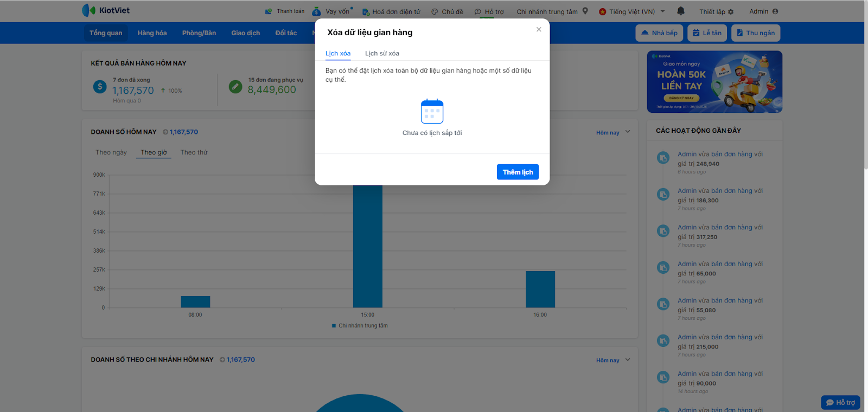
Task: Click activity icon for the 65,000 order
Action: click(x=663, y=267)
